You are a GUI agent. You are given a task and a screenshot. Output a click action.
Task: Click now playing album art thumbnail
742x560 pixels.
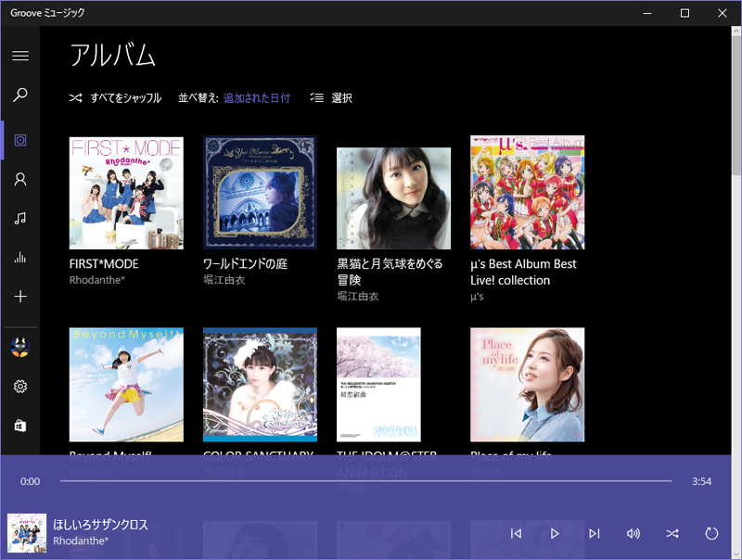pos(27,533)
